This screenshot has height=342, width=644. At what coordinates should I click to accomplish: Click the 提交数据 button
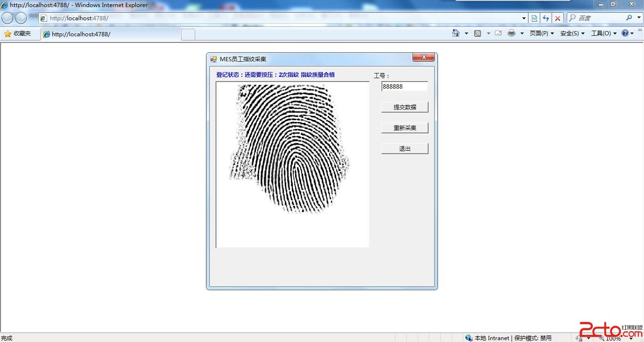(405, 107)
